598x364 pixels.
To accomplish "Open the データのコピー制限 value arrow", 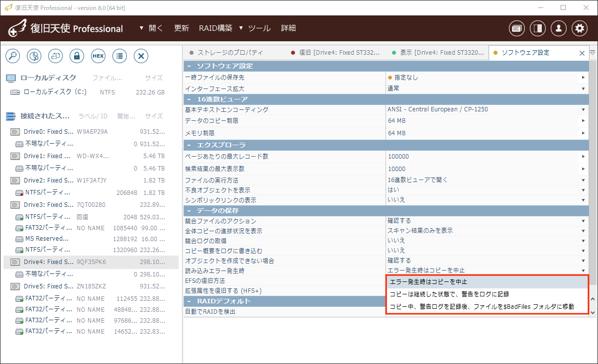I will (583, 121).
